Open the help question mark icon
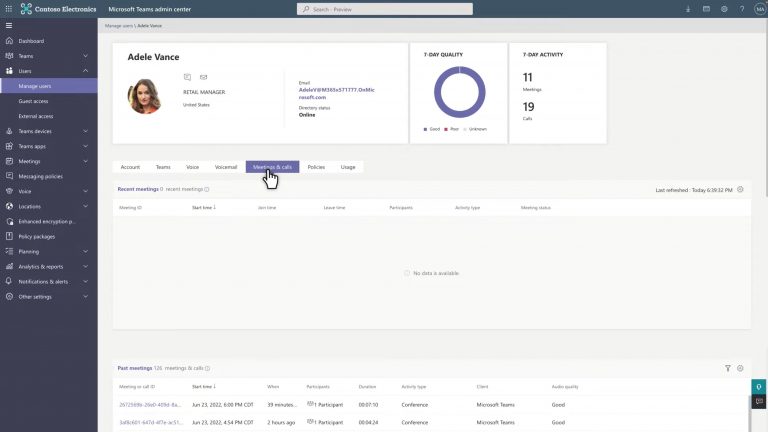768x432 pixels. coord(742,9)
